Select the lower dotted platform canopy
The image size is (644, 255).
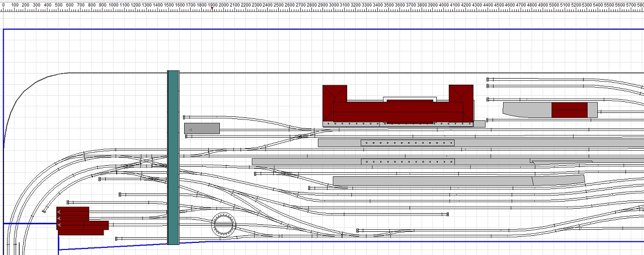pos(408,162)
